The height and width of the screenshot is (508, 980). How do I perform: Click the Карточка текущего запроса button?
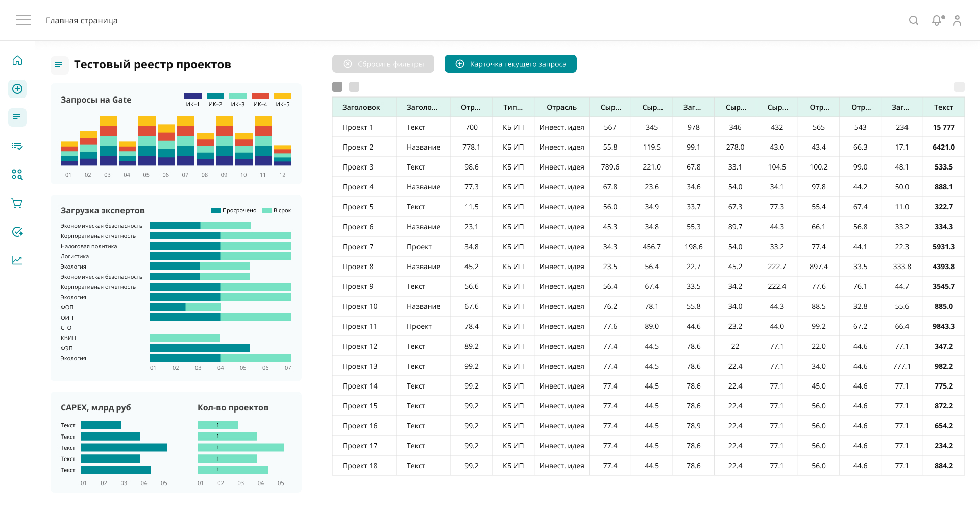(510, 64)
